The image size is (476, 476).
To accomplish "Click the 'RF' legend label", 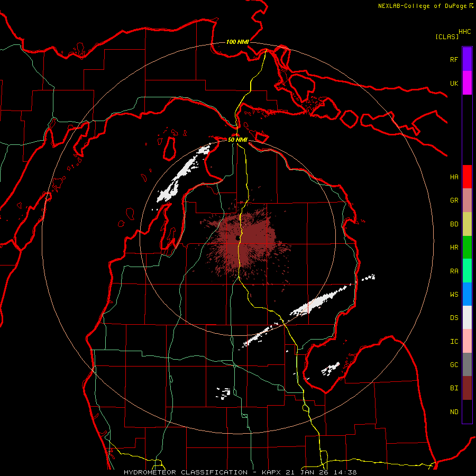I will pyautogui.click(x=454, y=60).
